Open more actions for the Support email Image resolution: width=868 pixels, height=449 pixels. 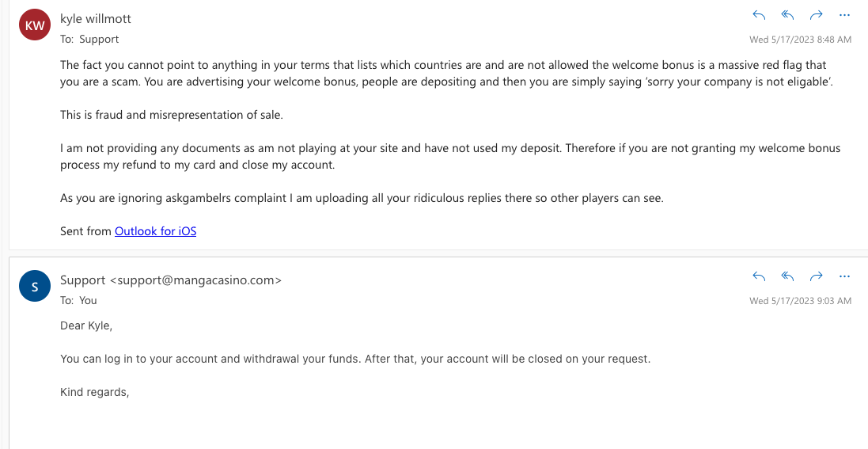coord(844,276)
